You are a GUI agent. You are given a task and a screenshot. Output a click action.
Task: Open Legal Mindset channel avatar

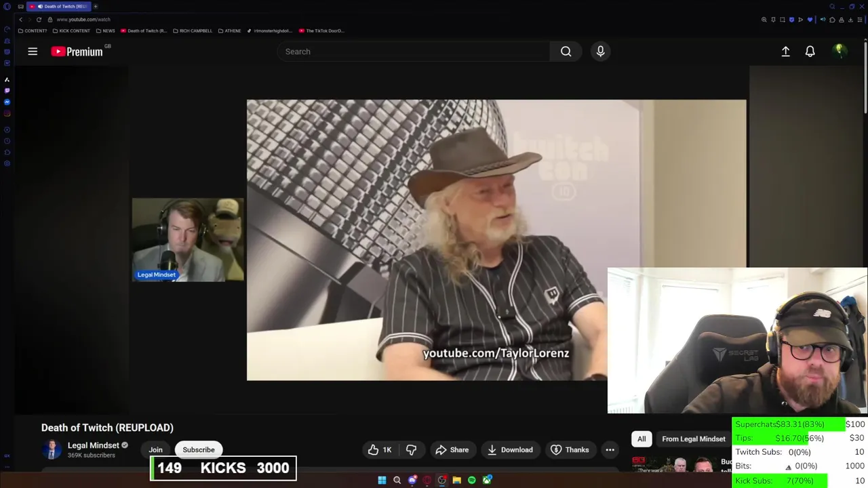click(52, 449)
